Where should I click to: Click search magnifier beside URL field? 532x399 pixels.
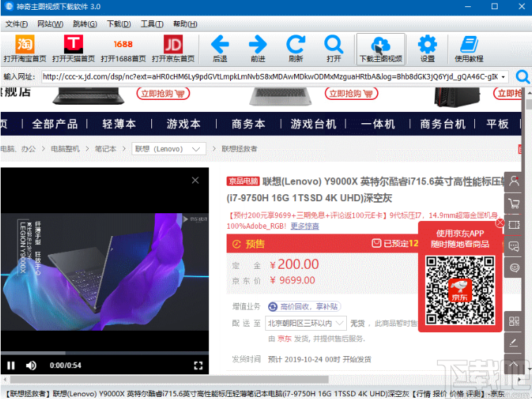522,77
